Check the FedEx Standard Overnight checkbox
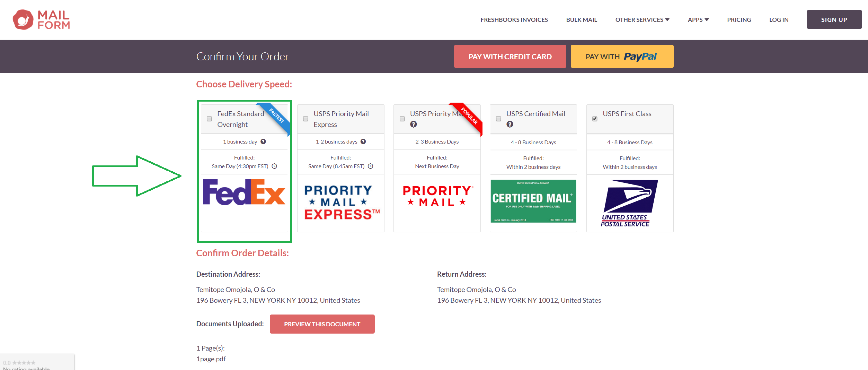 click(x=209, y=119)
